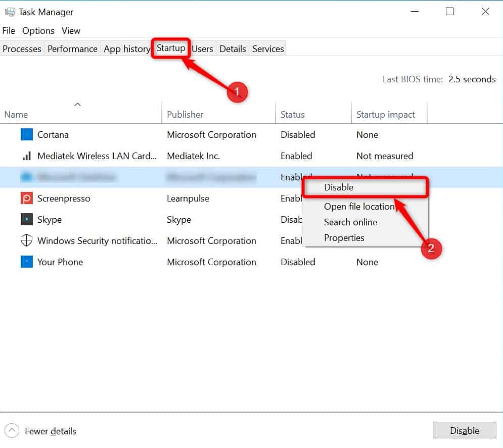
Task: Click the Your Phone app icon
Action: [x=27, y=262]
